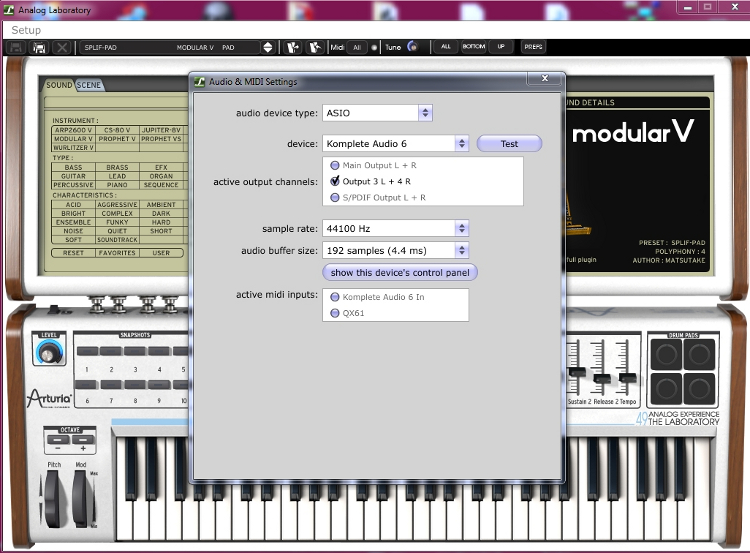Click the PREFS button
The height and width of the screenshot is (553, 750).
point(533,46)
